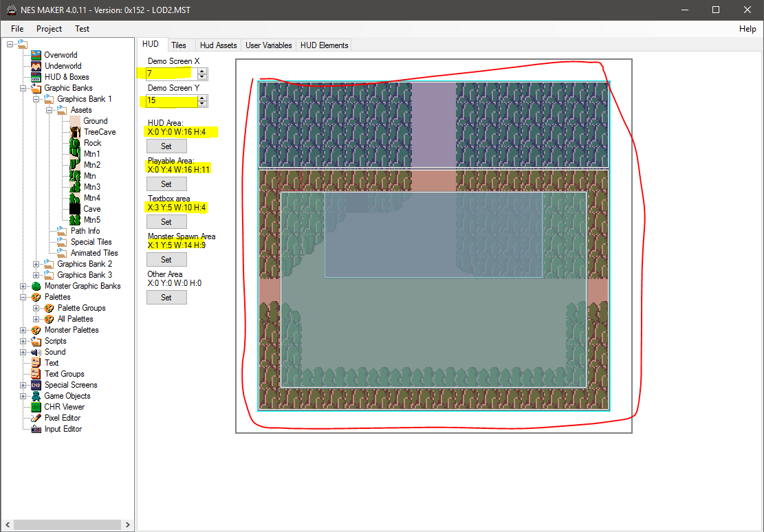Screen dimensions: 764x532
Task: Select the Mtn tree item
Action: click(x=89, y=176)
